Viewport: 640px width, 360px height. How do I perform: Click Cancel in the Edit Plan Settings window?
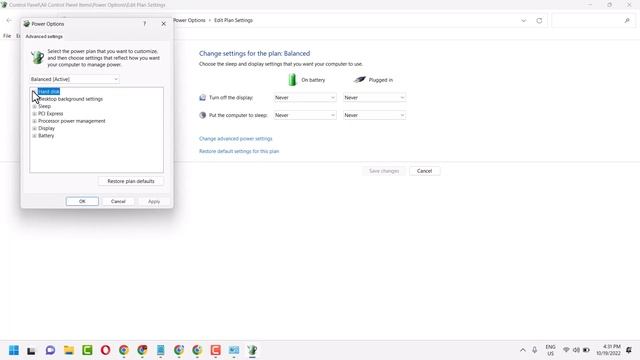tap(424, 171)
